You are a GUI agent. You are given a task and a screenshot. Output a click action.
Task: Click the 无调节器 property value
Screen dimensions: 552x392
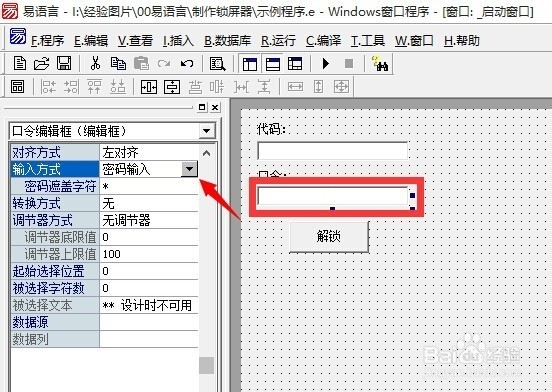click(126, 221)
